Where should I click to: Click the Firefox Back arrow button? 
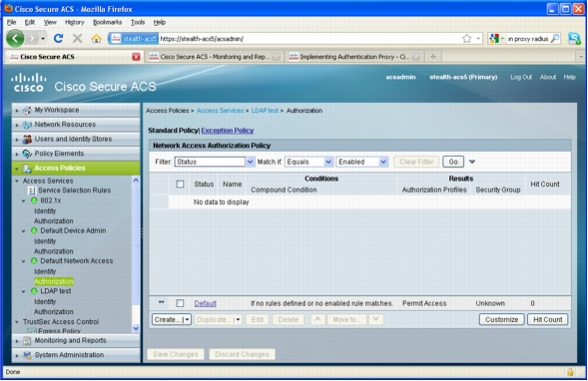click(15, 38)
